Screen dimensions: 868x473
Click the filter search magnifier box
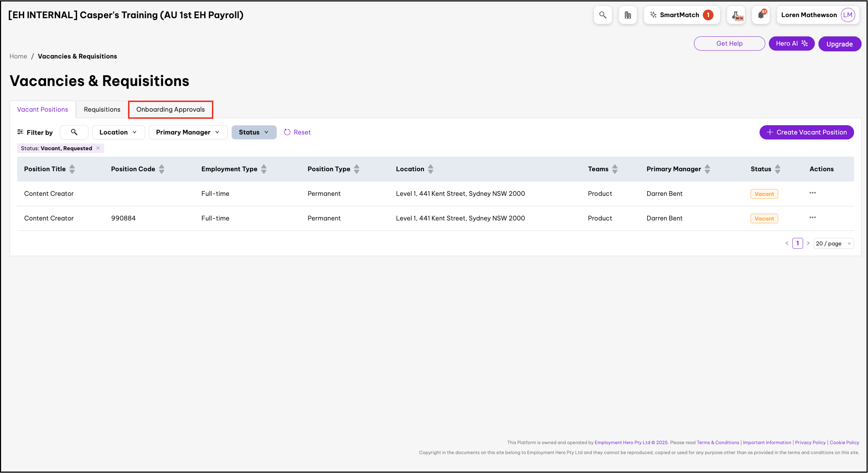pos(74,132)
